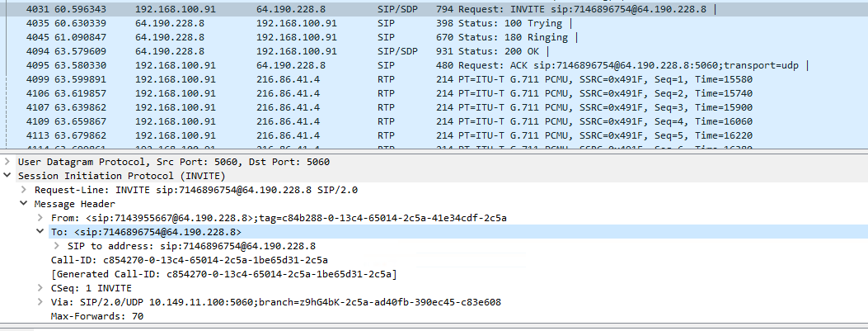Image resolution: width=868 pixels, height=331 pixels.
Task: Select packet 4035 Status 100 Trying
Action: pos(434,23)
